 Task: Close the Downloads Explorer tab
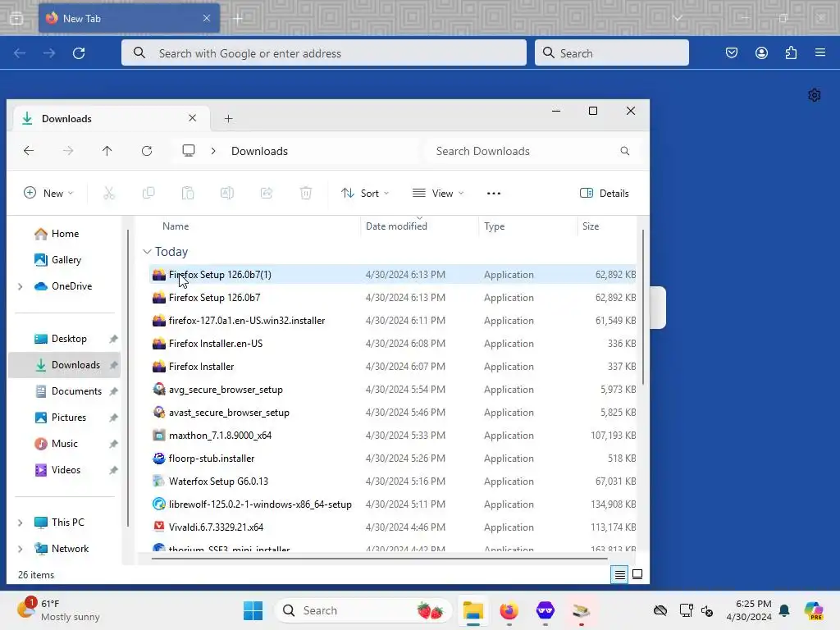tap(192, 118)
